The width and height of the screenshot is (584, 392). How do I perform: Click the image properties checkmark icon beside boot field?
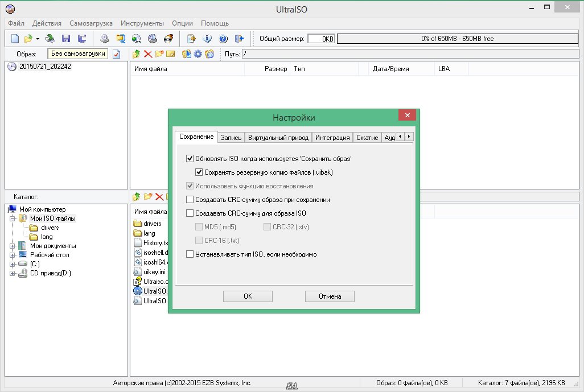[117, 54]
